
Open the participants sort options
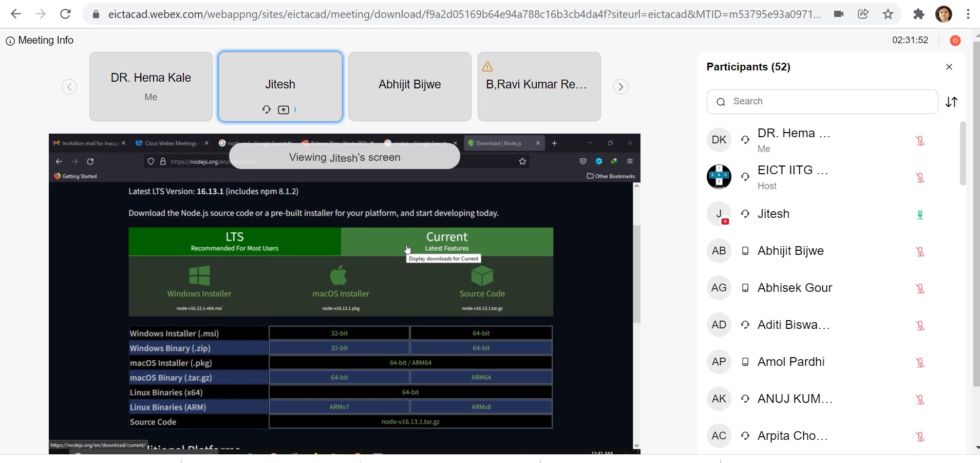point(952,102)
